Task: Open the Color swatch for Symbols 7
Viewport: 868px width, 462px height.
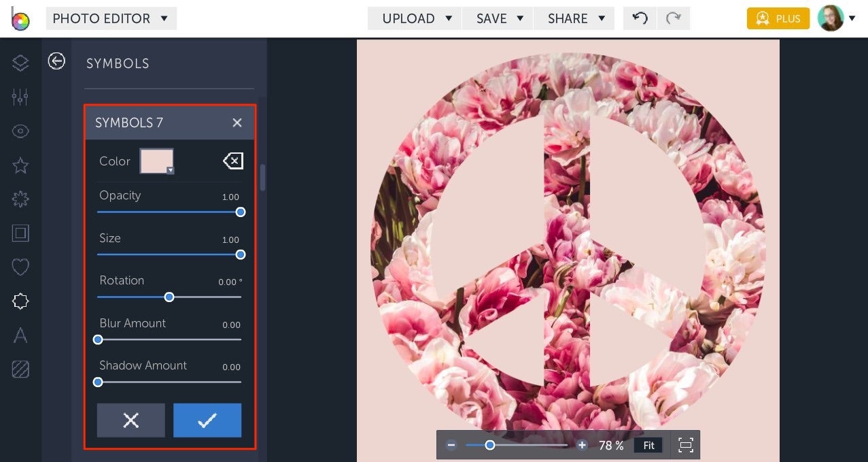Action: click(156, 161)
